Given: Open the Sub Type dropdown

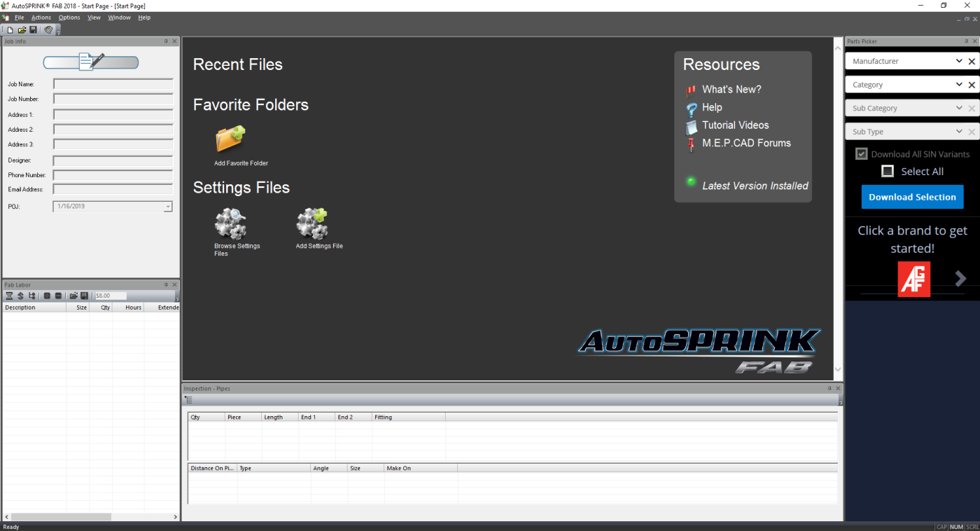Looking at the screenshot, I should click(960, 131).
